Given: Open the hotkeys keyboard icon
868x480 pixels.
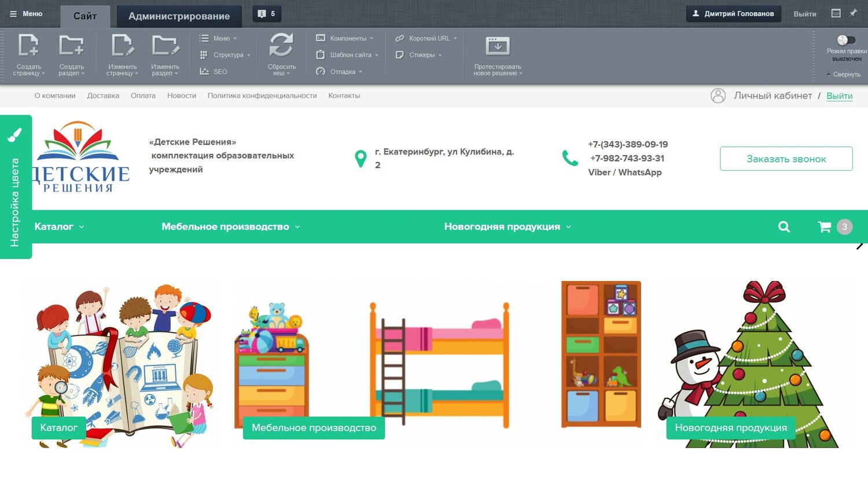Looking at the screenshot, I should (x=836, y=13).
